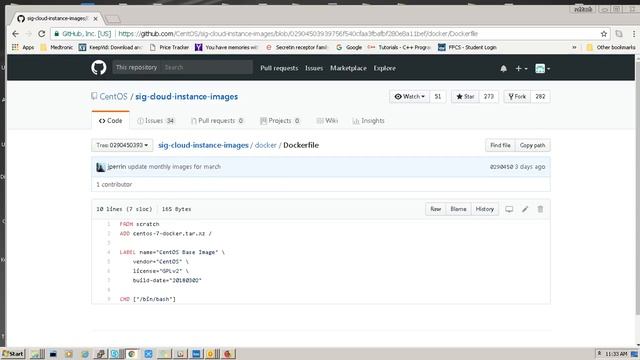Open the FFCS Student Login bookmark

[x=467, y=47]
